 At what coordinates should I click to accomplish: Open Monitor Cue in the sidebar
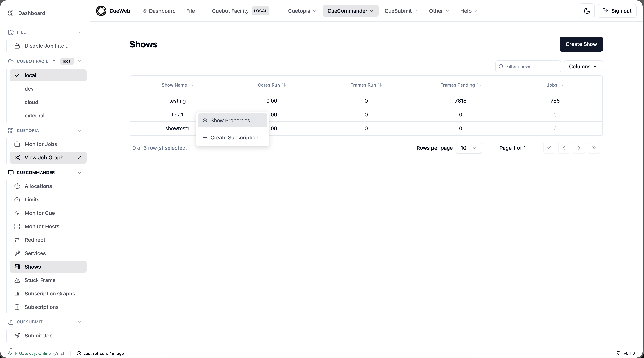[48, 213]
